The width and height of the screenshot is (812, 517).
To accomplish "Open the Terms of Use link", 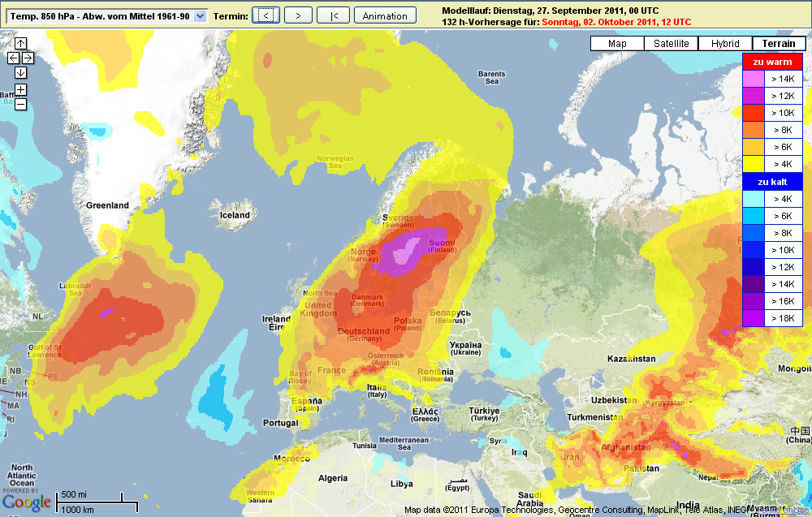I will point(782,511).
